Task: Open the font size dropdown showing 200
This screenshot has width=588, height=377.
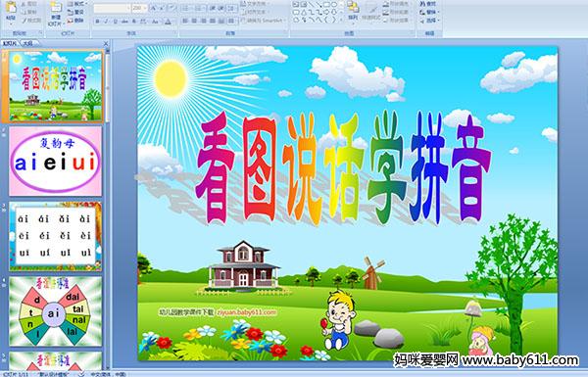Action: coord(139,8)
